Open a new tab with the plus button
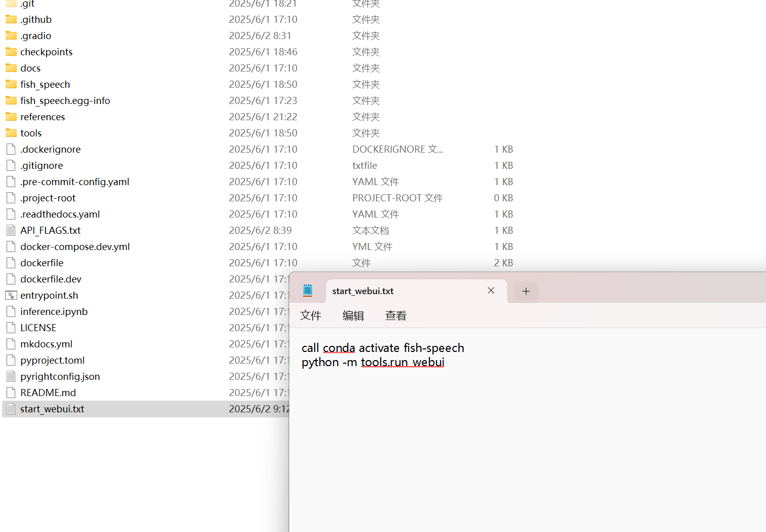This screenshot has height=532, width=766. point(526,291)
